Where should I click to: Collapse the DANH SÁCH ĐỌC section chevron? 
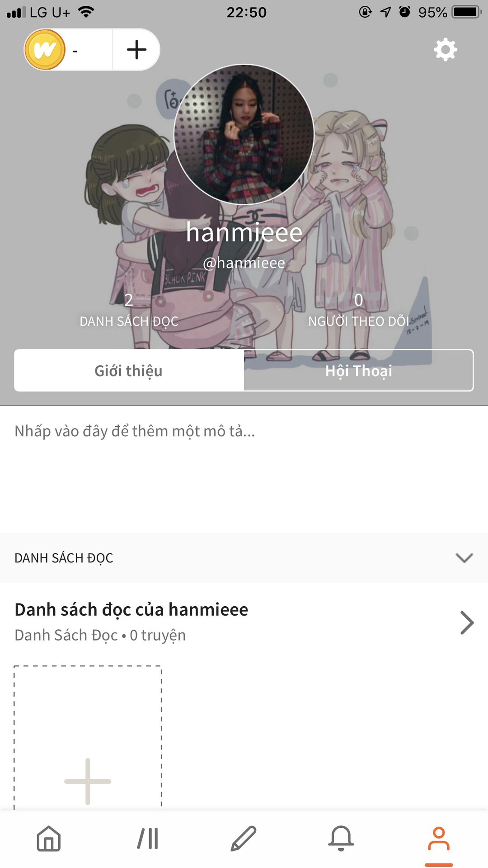(465, 558)
